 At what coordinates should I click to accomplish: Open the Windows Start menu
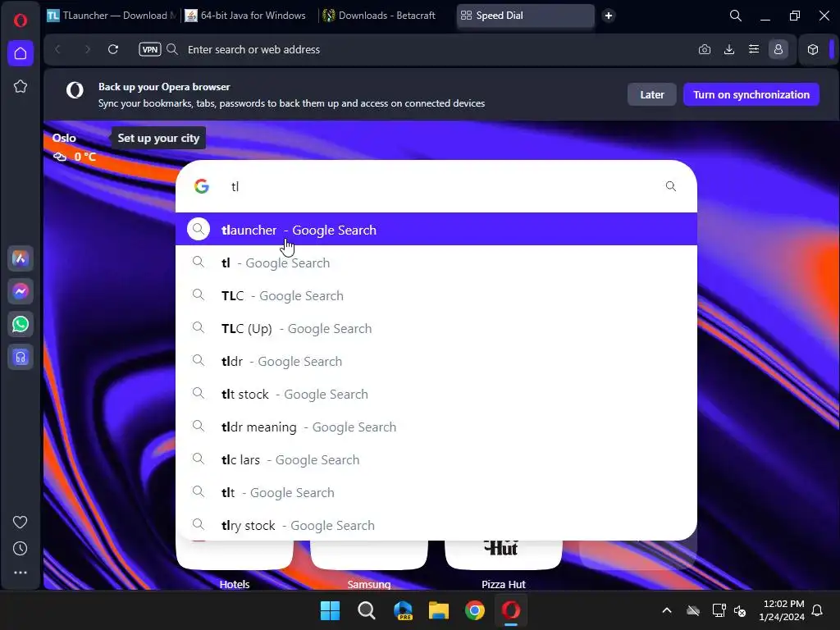tap(330, 610)
